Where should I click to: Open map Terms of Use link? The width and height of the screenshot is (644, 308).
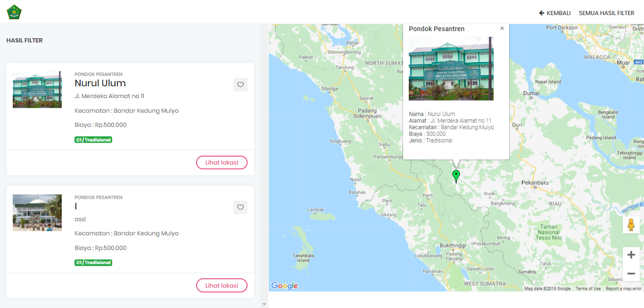coord(588,289)
